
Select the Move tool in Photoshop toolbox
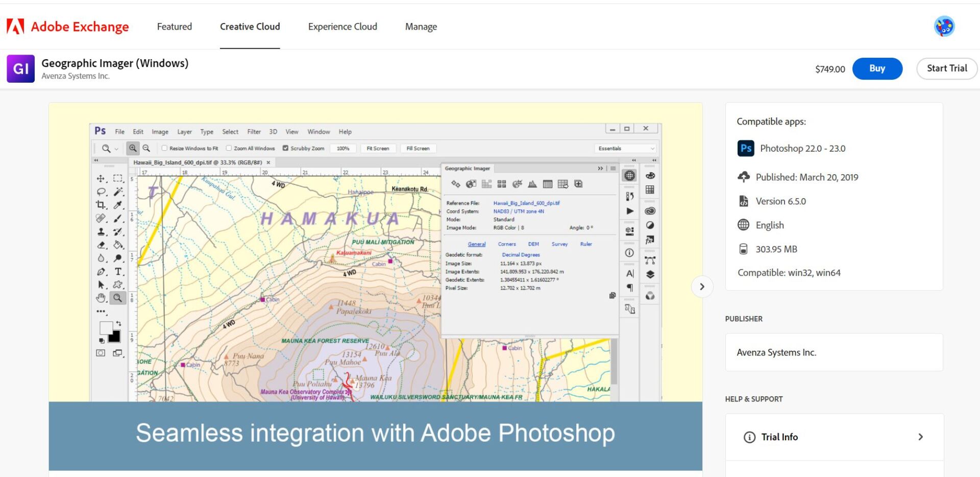tap(101, 178)
